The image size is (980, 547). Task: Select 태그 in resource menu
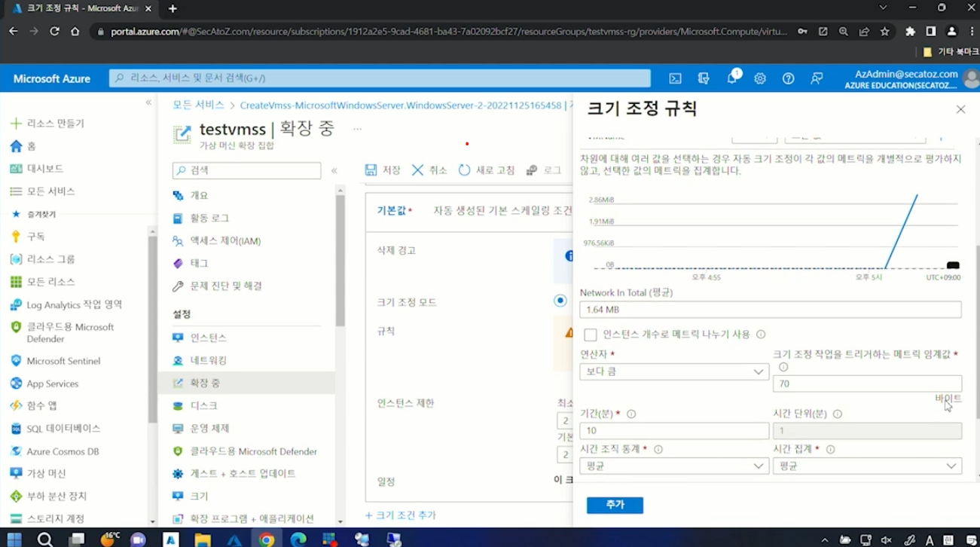click(199, 263)
